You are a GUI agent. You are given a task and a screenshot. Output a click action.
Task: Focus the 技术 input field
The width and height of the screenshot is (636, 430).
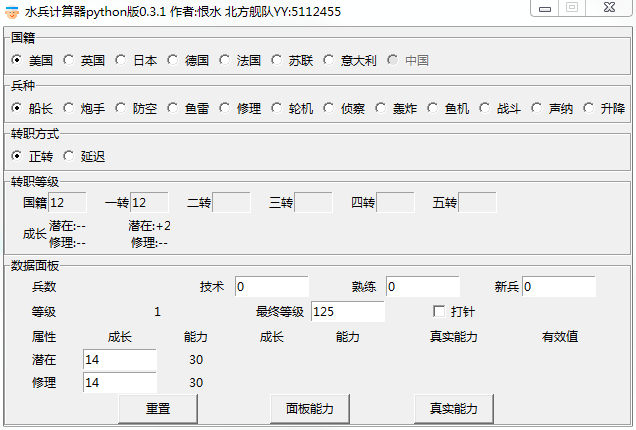point(272,287)
